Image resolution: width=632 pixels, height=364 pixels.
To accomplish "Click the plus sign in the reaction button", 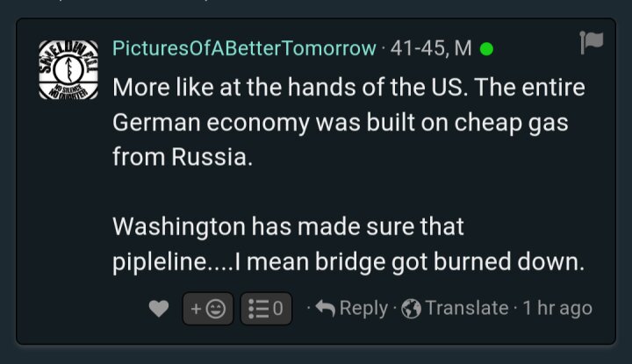I will point(196,309).
